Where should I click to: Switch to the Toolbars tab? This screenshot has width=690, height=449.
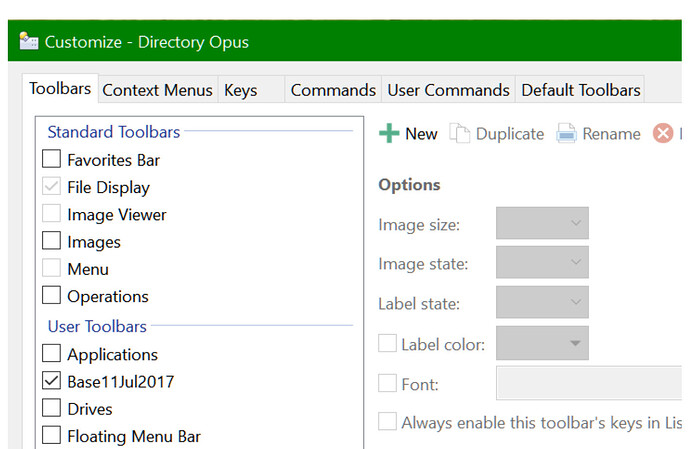click(60, 88)
